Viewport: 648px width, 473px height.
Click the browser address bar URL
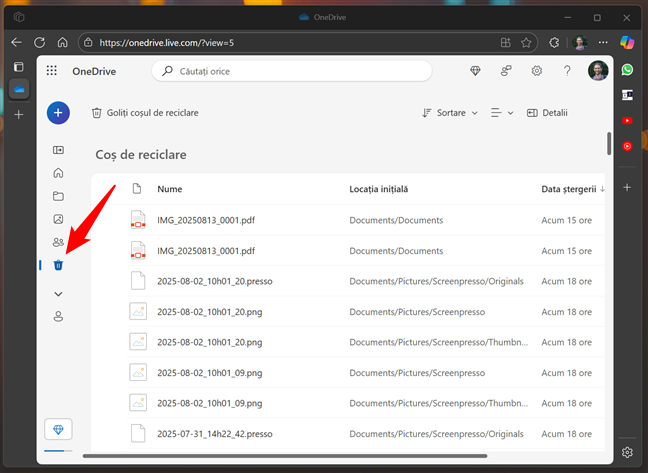click(167, 43)
